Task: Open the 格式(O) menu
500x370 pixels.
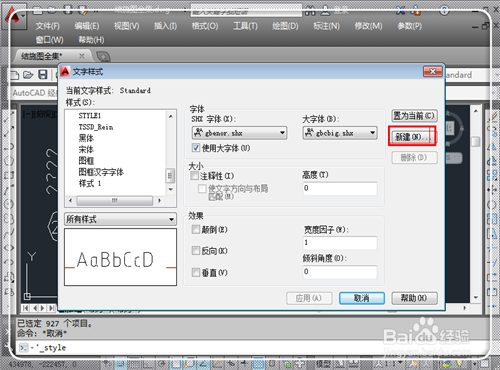Action: pos(205,26)
